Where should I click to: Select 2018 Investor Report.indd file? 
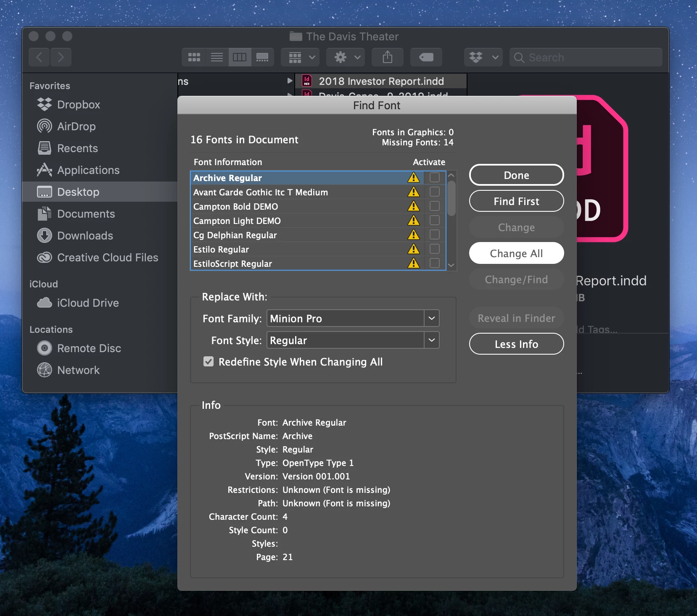(x=381, y=81)
